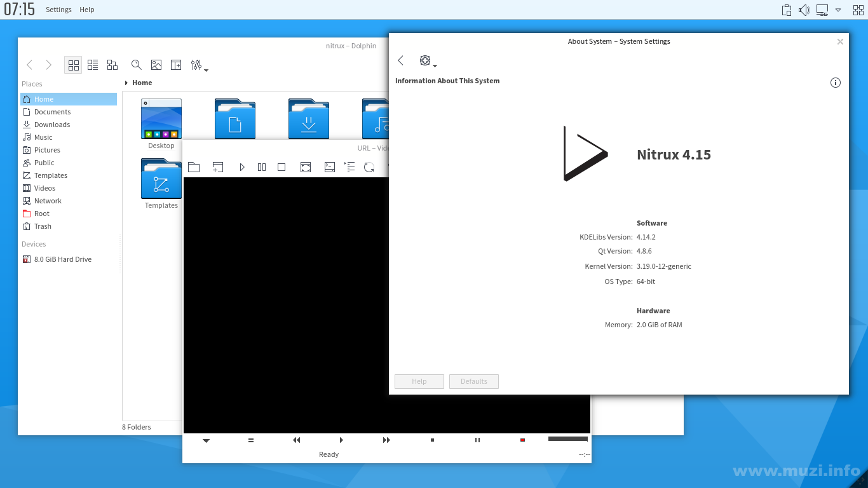Go back in System Settings
The width and height of the screenshot is (868, 488).
click(x=401, y=60)
